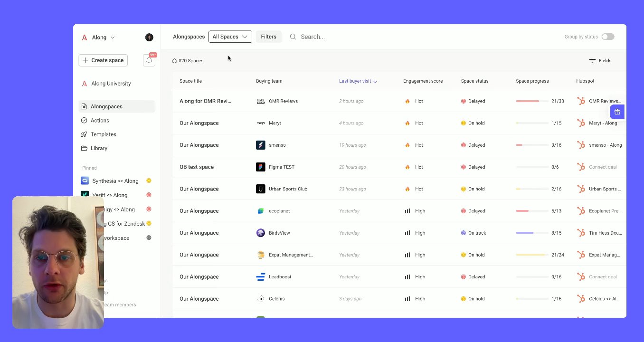Expand the Along workspace switcher chevron
Image resolution: width=644 pixels, height=342 pixels.
tap(113, 37)
